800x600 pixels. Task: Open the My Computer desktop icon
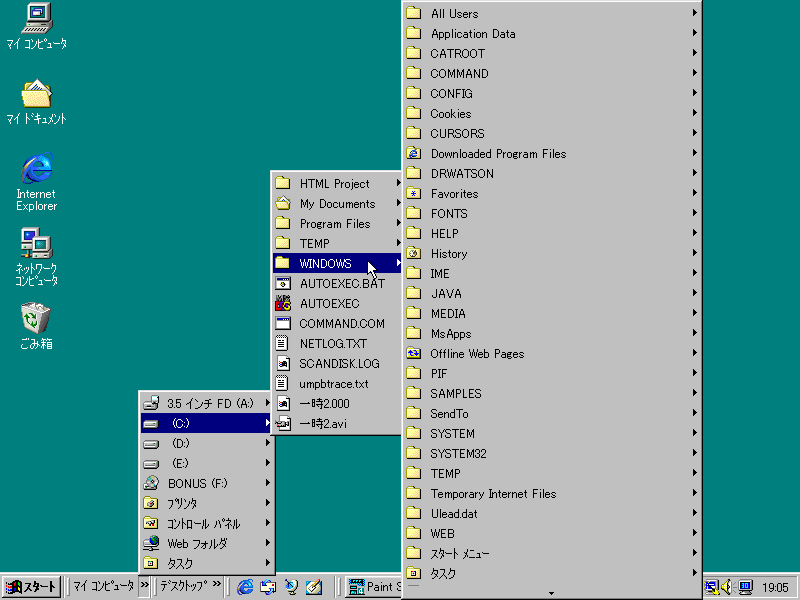click(x=37, y=26)
